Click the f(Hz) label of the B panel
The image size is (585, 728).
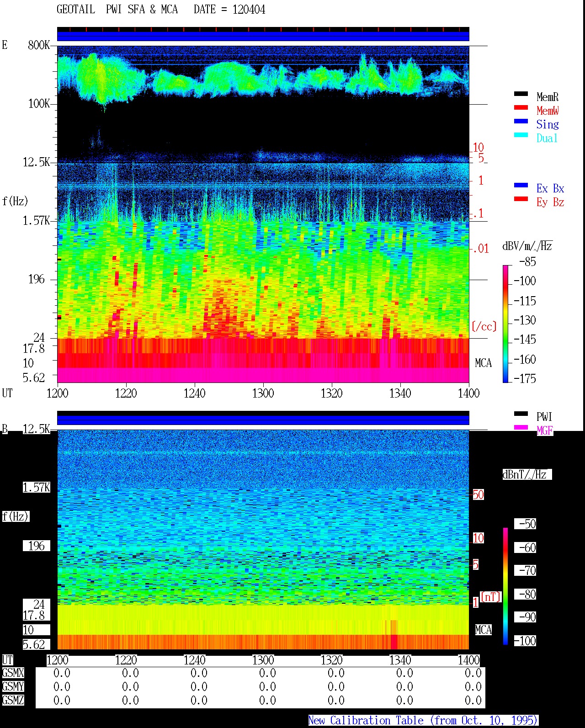(15, 516)
